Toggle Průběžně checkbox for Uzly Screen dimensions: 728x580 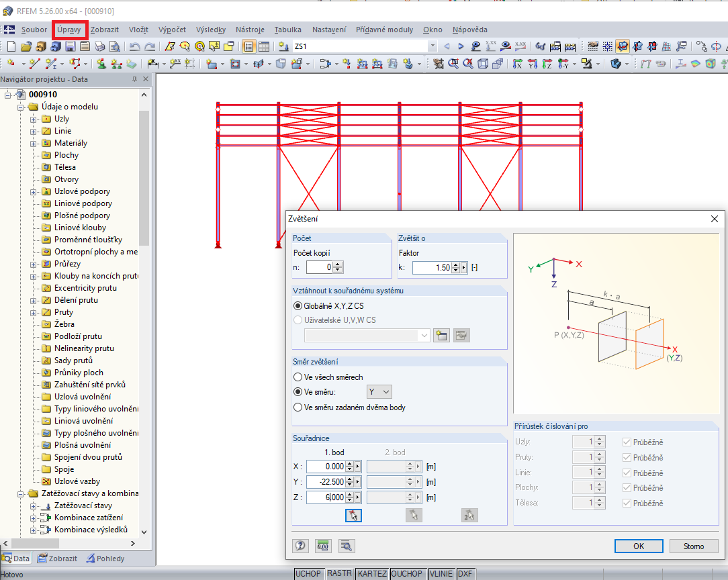pyautogui.click(x=627, y=442)
